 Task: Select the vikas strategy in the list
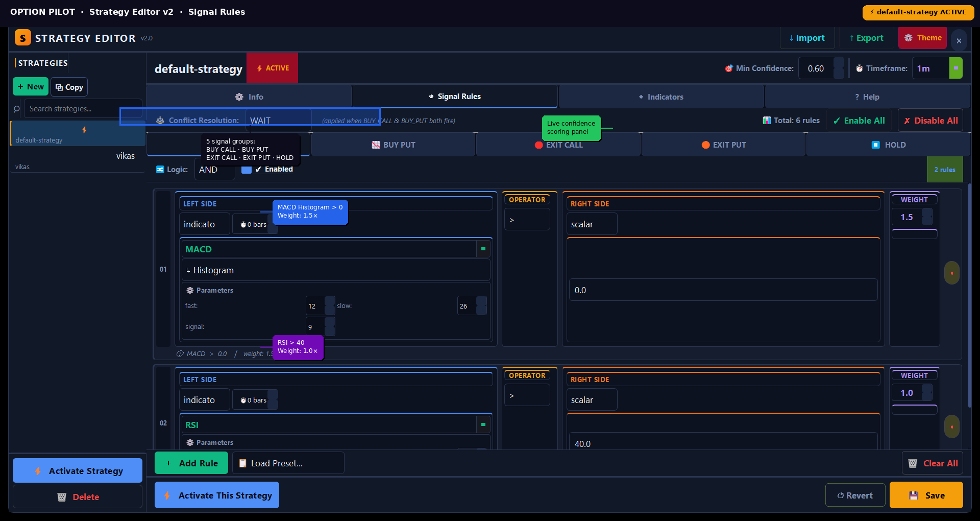[77, 160]
